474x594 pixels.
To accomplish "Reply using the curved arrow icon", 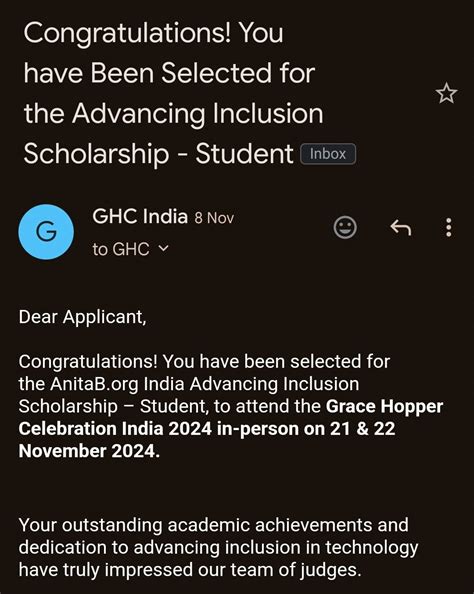I will [x=401, y=228].
